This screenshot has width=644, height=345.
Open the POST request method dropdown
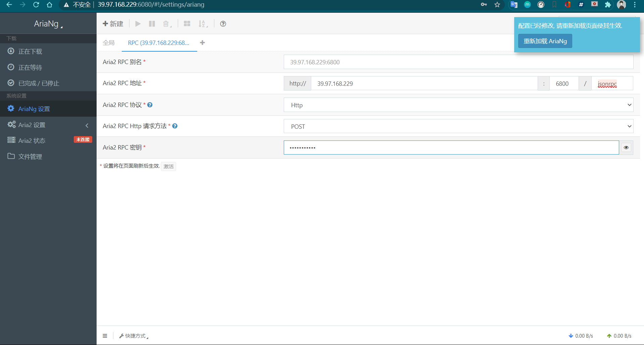click(458, 126)
